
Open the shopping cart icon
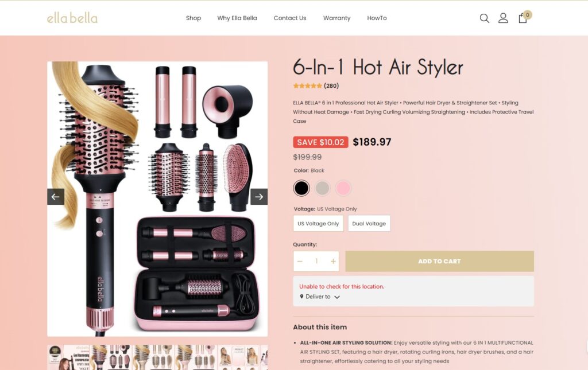(x=523, y=18)
